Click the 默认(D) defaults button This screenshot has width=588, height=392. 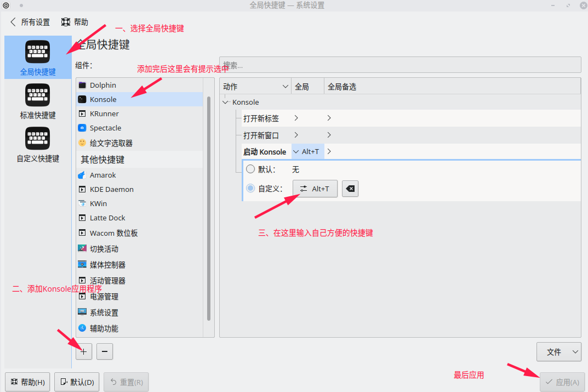click(x=77, y=382)
